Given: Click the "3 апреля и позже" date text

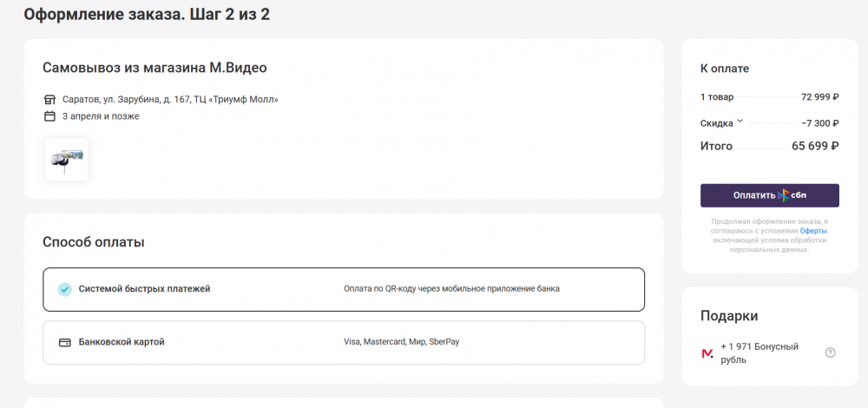Looking at the screenshot, I should tap(101, 116).
